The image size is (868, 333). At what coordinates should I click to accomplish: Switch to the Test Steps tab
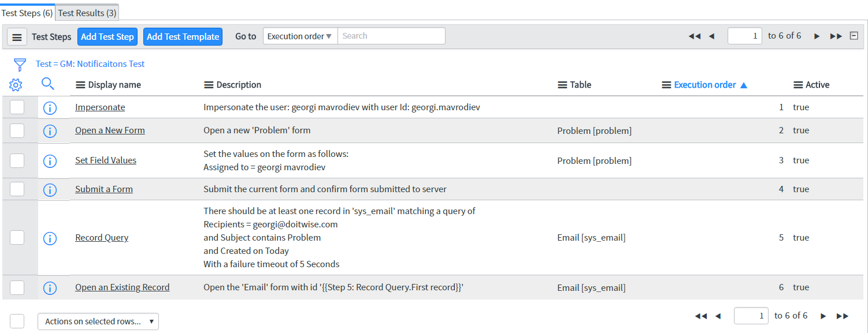click(27, 12)
